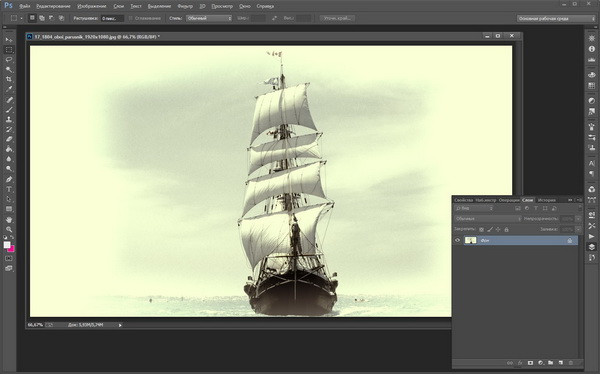600x374 pixels.
Task: Open the layer blend mode dropdown
Action: pos(488,219)
